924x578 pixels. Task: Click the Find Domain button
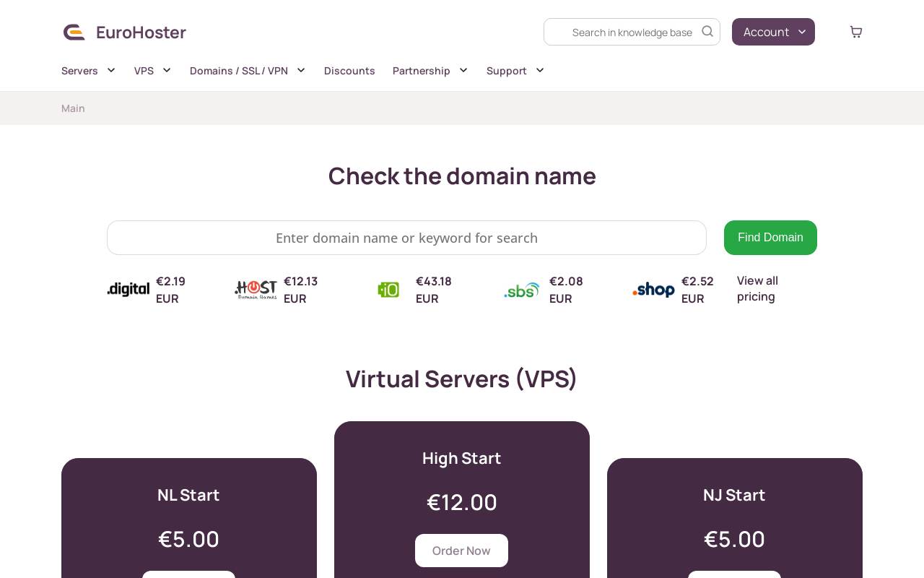pyautogui.click(x=770, y=238)
